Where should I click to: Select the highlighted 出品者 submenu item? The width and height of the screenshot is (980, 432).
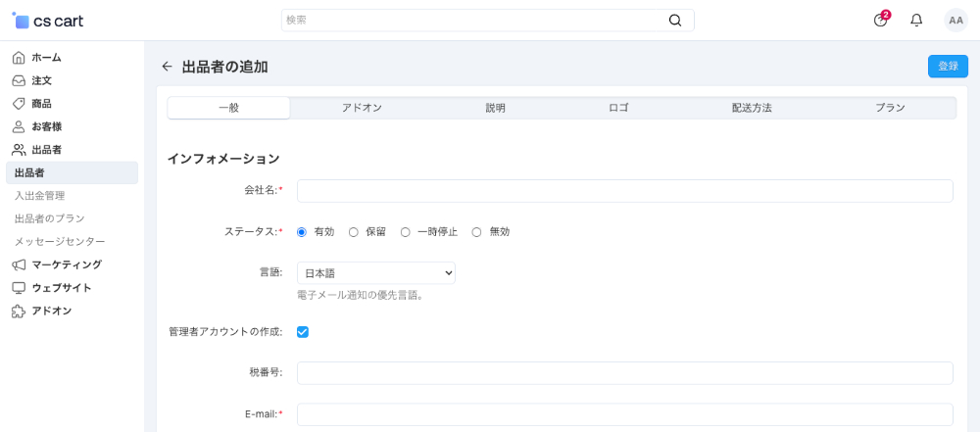click(72, 173)
